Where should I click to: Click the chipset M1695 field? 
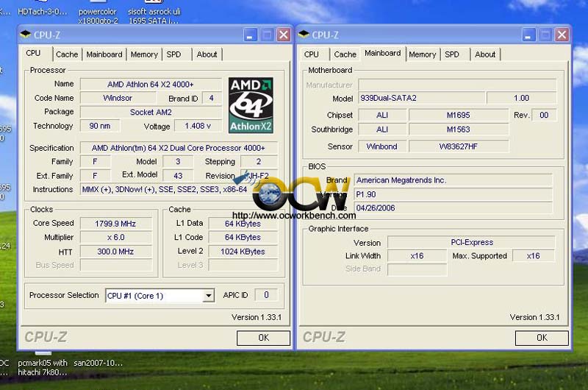tap(458, 116)
